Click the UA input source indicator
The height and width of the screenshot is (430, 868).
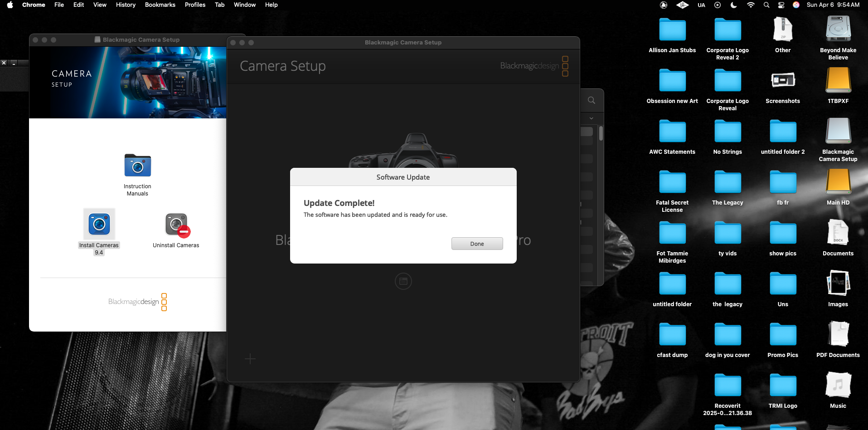click(x=701, y=5)
